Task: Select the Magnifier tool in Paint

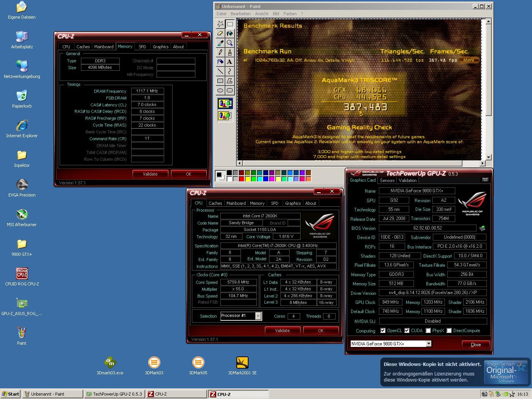Action: pyautogui.click(x=230, y=43)
